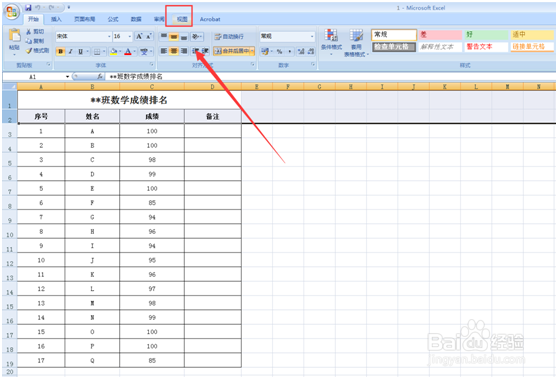558x379 pixels.
Task: Expand the font color dropdown arrow
Action: 135,52
